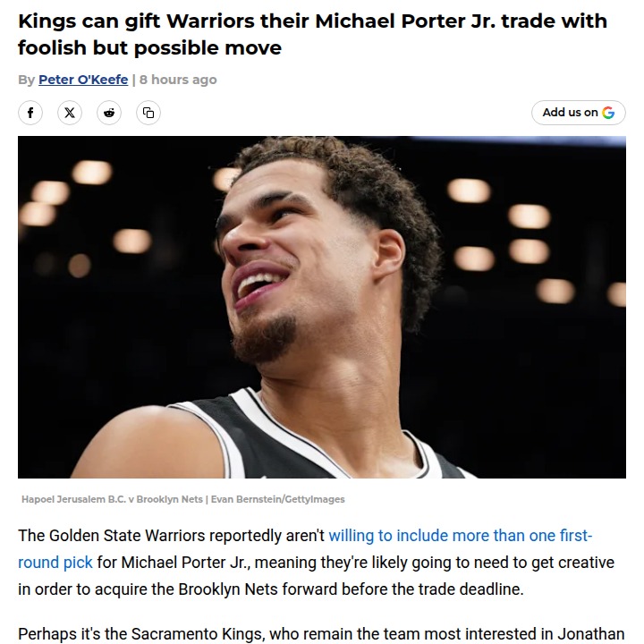Click the 'Evan Bernstein/GettyImages' photo credit
644x644 pixels.
tap(277, 499)
